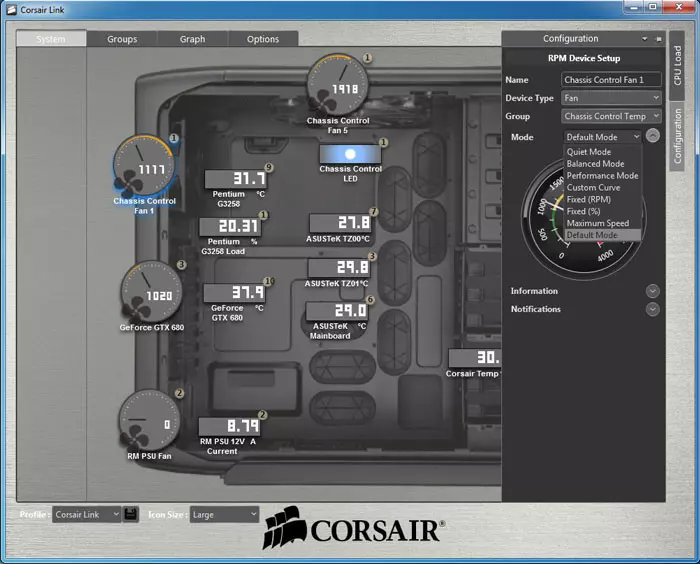The height and width of the screenshot is (564, 700).
Task: Select the Pentium G3258 Load readout
Action: pos(230,226)
